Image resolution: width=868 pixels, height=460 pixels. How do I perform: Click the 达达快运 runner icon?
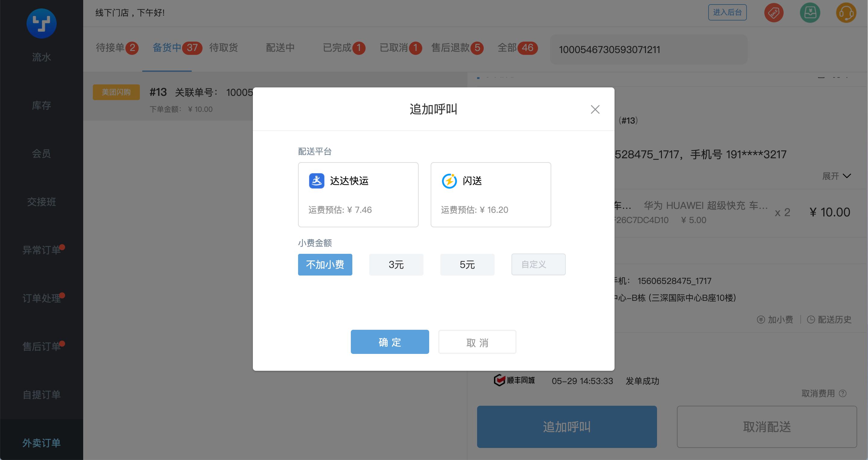pyautogui.click(x=316, y=181)
